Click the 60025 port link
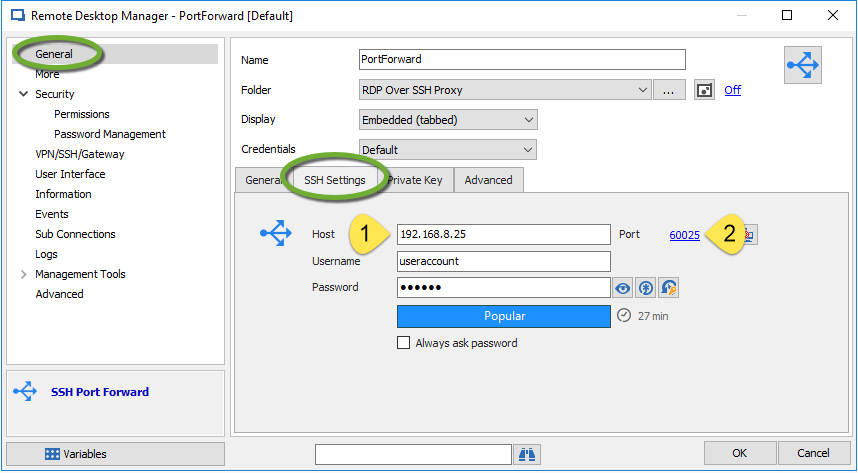Image resolution: width=858 pixels, height=473 pixels. (x=684, y=235)
